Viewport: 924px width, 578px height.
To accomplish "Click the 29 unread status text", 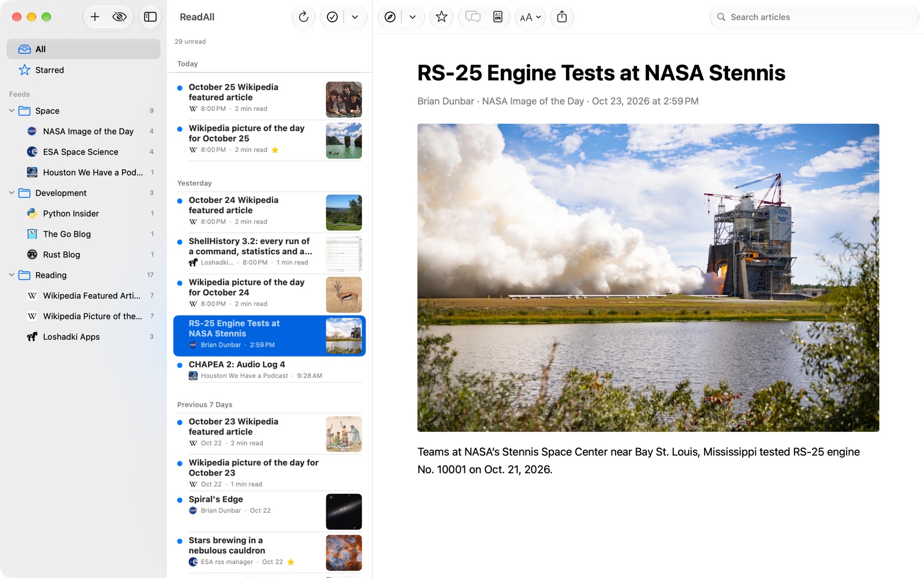I will click(190, 42).
